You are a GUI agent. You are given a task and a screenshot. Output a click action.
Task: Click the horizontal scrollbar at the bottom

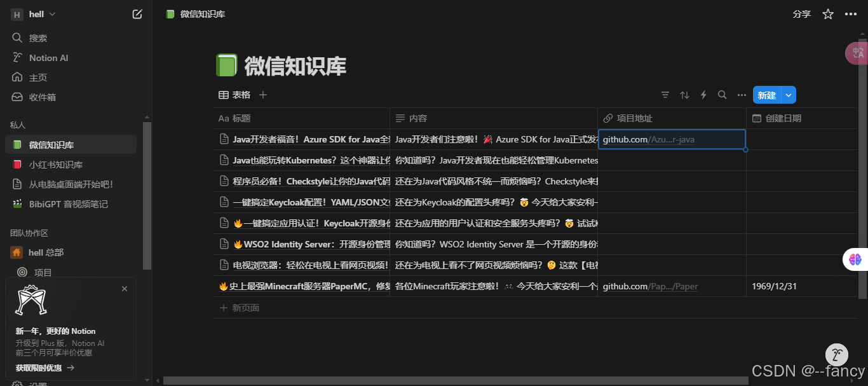pos(456,380)
